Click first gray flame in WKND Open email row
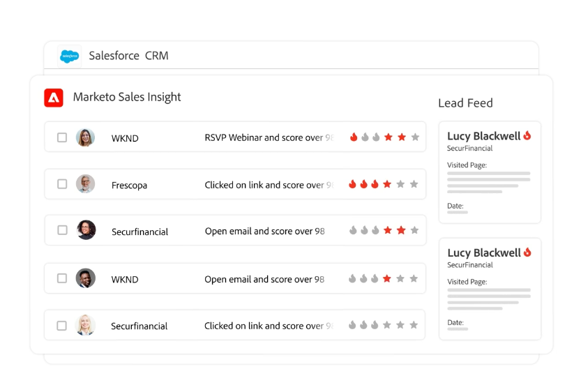The height and width of the screenshot is (385, 588). click(352, 278)
